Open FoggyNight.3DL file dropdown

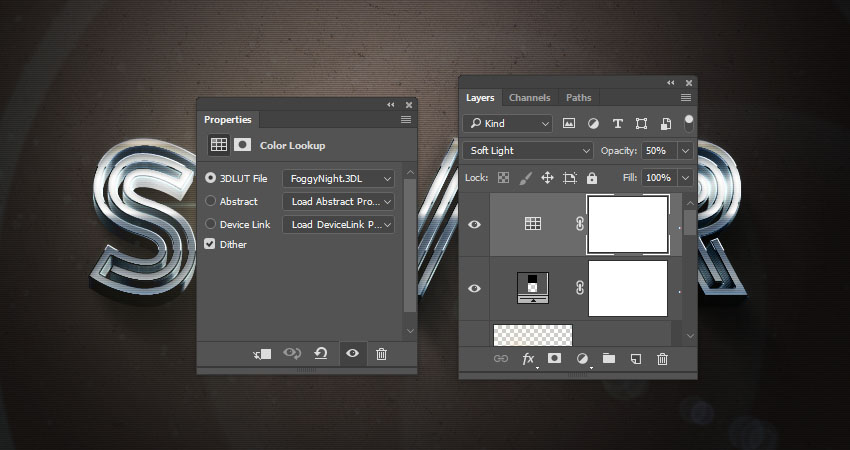coord(338,178)
